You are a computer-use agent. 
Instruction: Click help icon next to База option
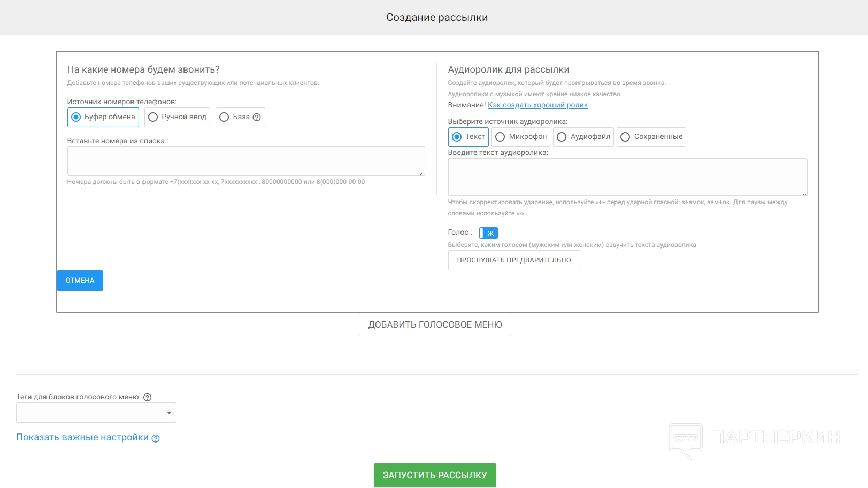[257, 117]
